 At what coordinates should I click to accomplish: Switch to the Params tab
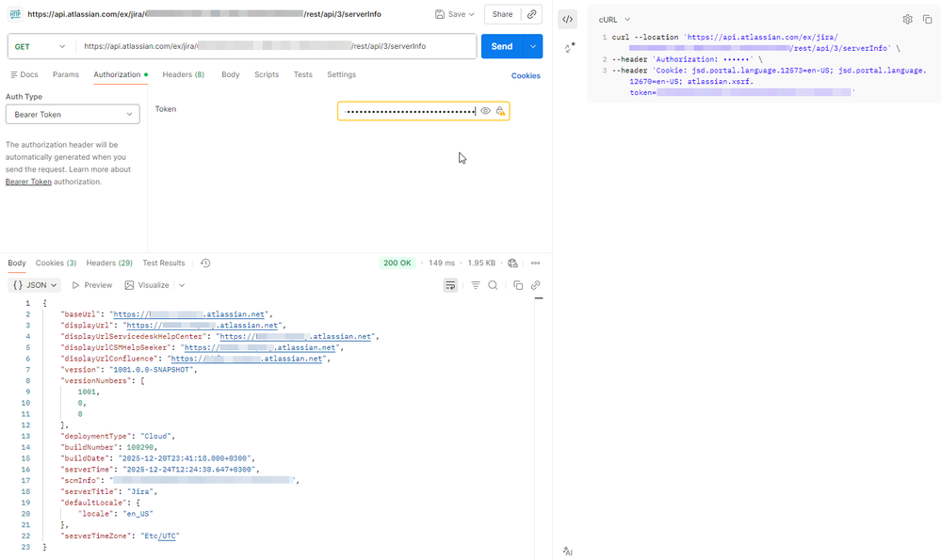tap(65, 74)
